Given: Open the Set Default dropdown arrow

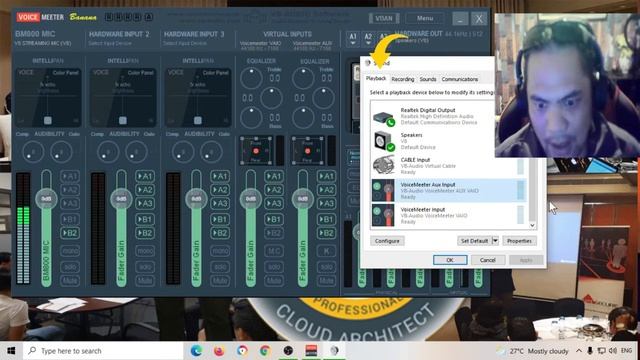Looking at the screenshot, I should pyautogui.click(x=496, y=241).
